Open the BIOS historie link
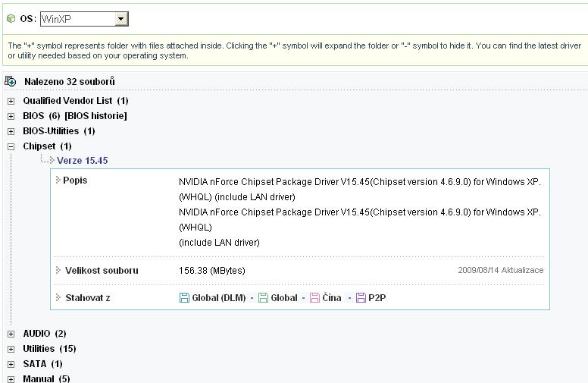This screenshot has height=383, width=588. point(95,116)
